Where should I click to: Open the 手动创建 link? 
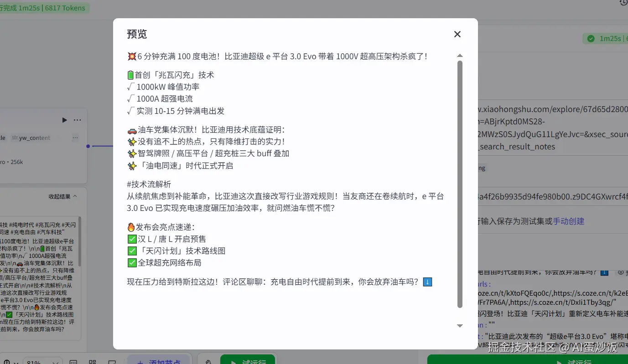tap(569, 221)
